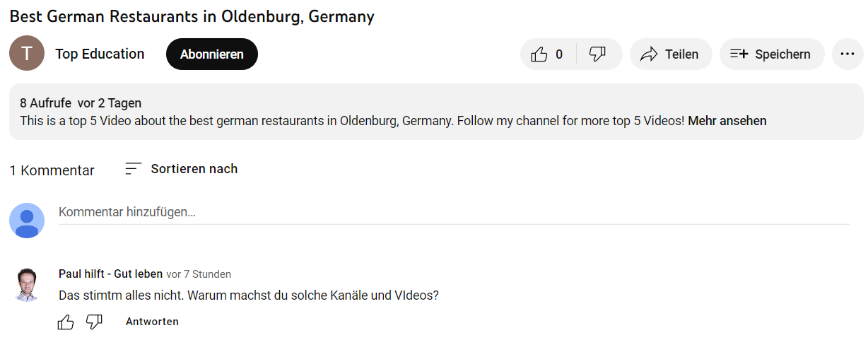
Task: Click the Teilen share arrow button
Action: 669,54
